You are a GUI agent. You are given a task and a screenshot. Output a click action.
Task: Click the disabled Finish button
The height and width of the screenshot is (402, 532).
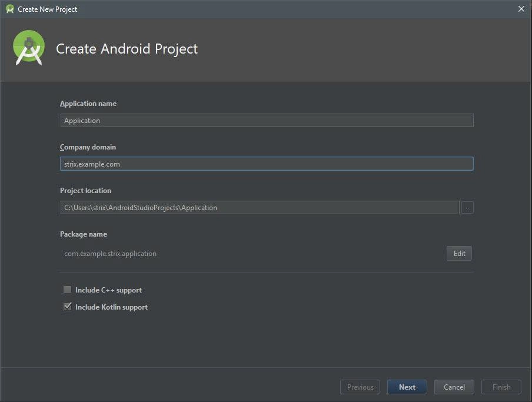tap(501, 387)
